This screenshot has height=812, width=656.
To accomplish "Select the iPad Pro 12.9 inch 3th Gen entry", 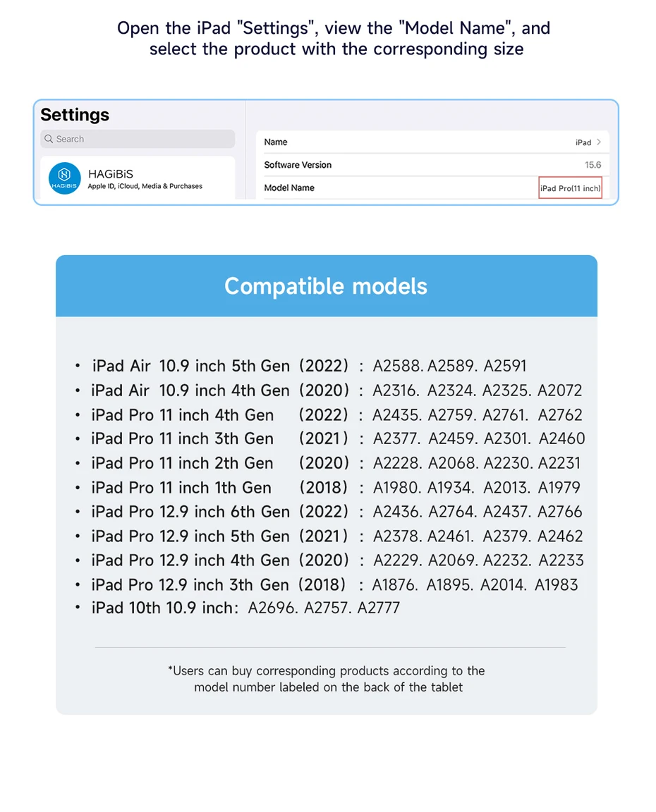I will click(x=190, y=584).
